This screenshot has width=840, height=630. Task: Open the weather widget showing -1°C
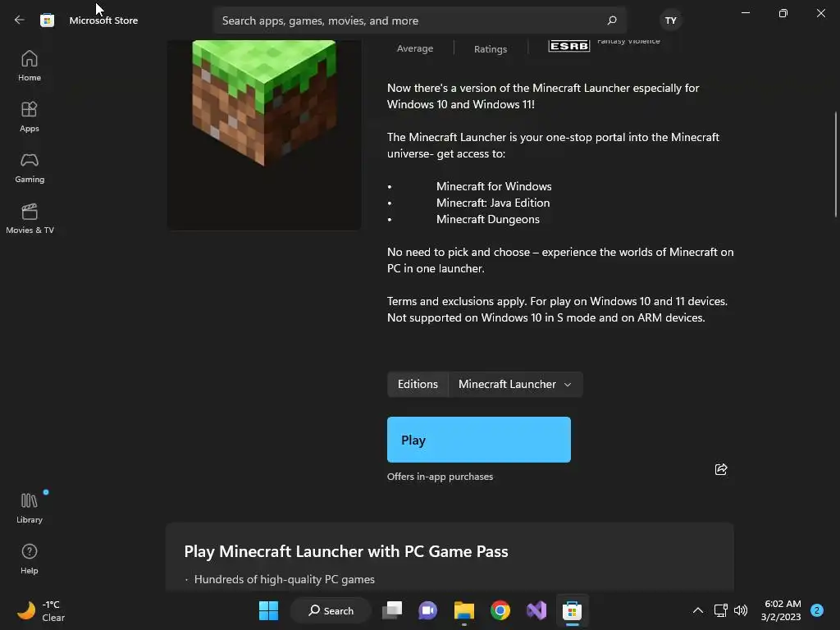click(x=41, y=610)
